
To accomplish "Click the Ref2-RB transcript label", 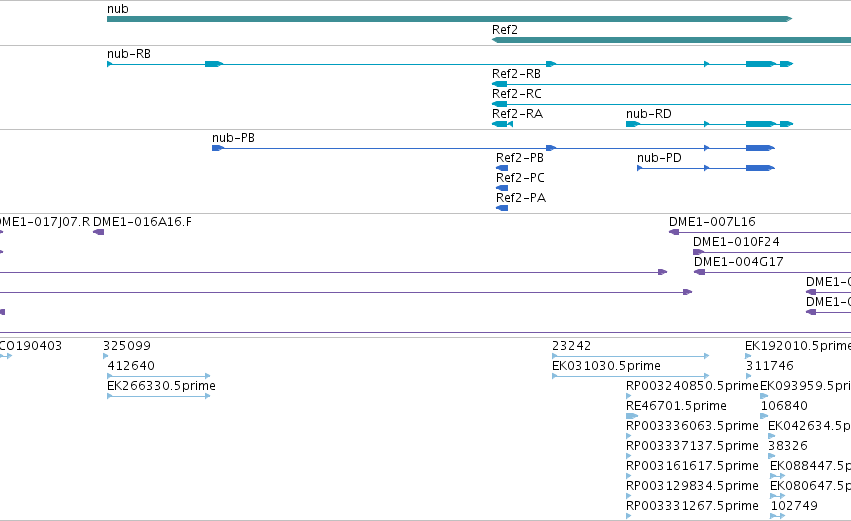I will coord(516,74).
